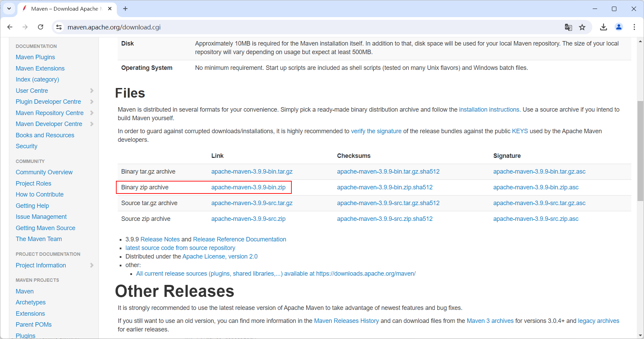This screenshot has width=644, height=339.
Task: Close the Maven Download tab
Action: pos(110,9)
